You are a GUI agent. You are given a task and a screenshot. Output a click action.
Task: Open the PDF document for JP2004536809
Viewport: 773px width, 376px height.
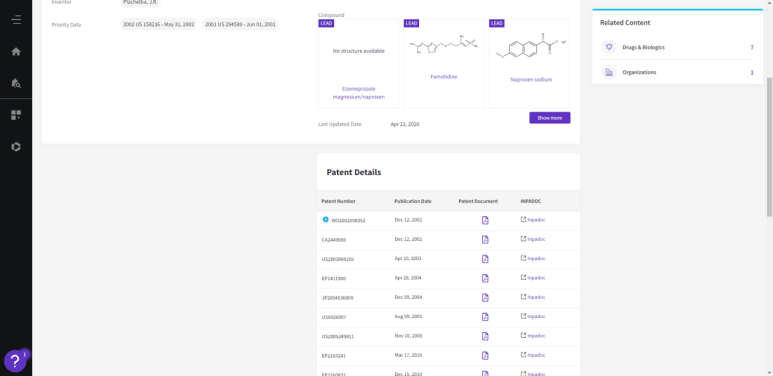(x=485, y=298)
